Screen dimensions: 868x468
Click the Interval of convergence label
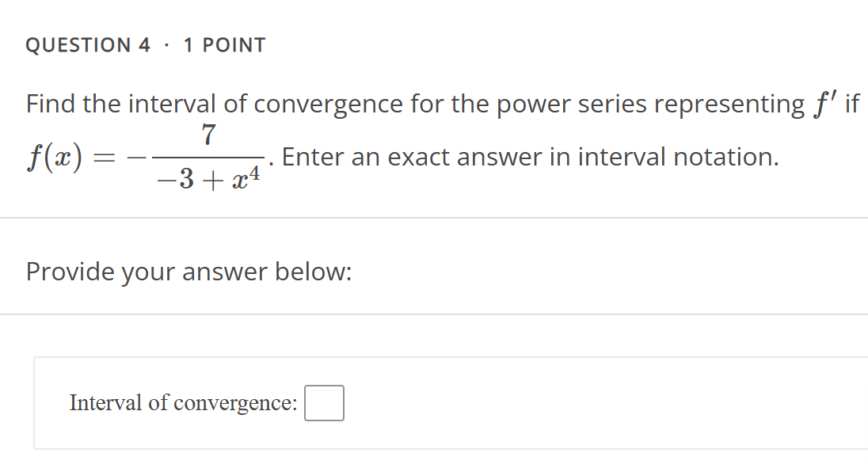tap(184, 403)
